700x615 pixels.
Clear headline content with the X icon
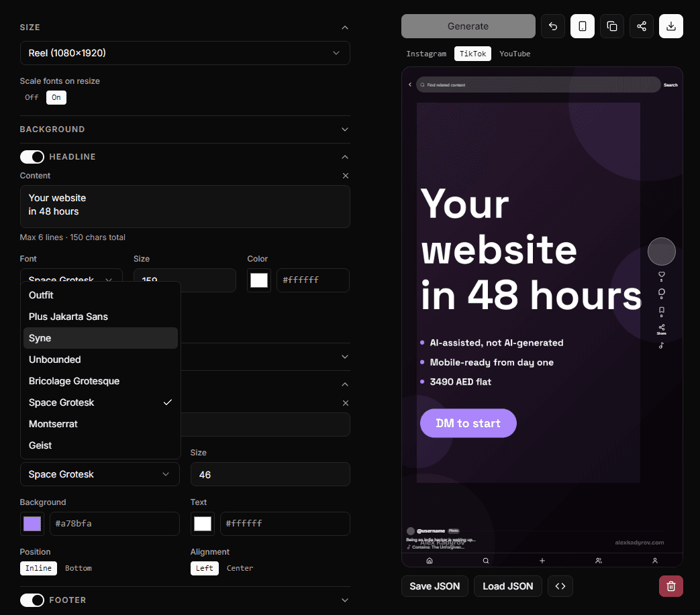[345, 176]
